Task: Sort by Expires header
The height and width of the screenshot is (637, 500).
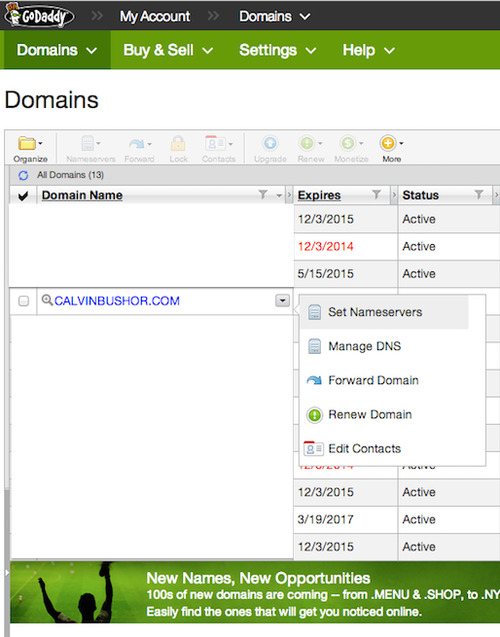Action: pyautogui.click(x=319, y=195)
